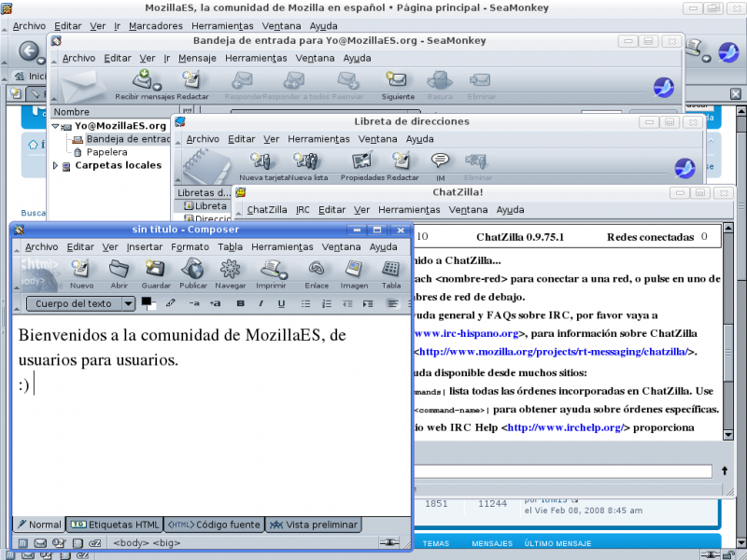Toggle left alignment in Composer

pyautogui.click(x=392, y=303)
